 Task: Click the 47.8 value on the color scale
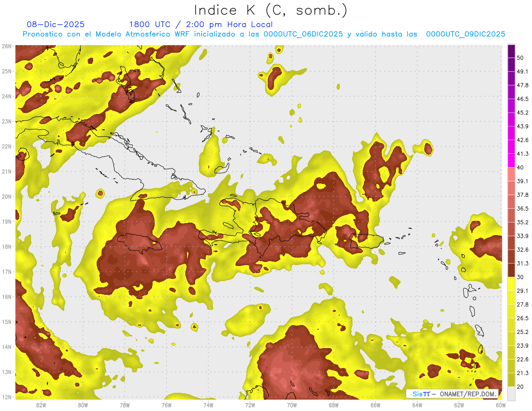(x=523, y=85)
